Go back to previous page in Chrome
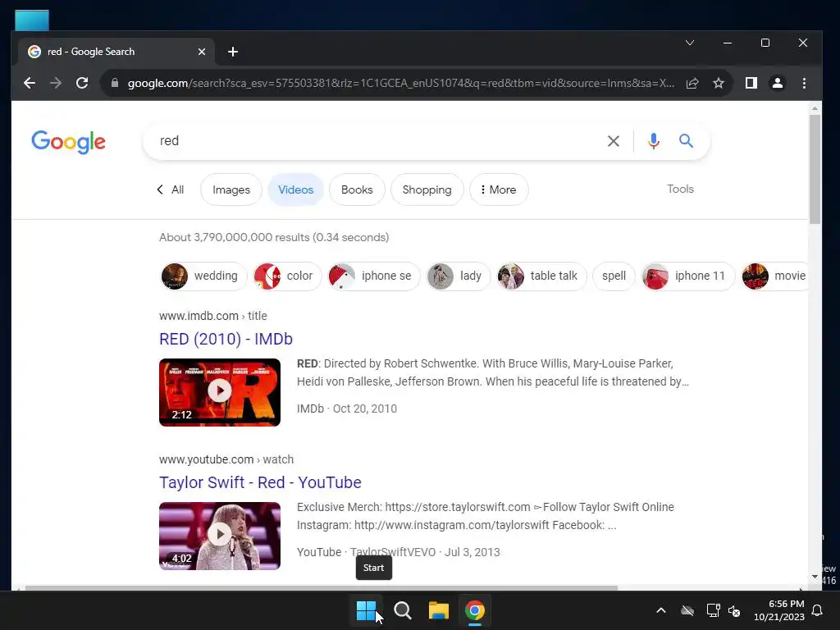Screen dimensions: 840x630 30,83
